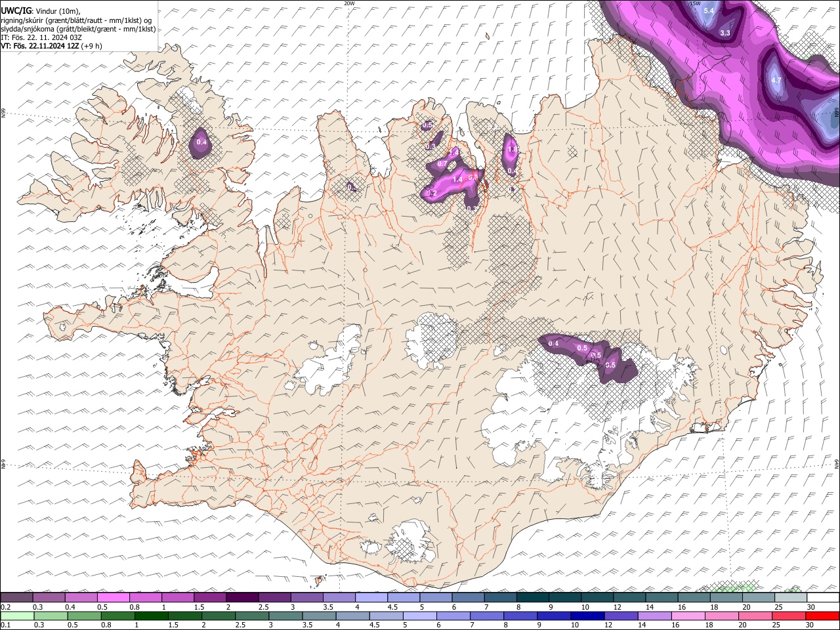Screen dimensions: 840x630
Task: Click the 4.5 label on the lower scale
Action: (x=374, y=625)
